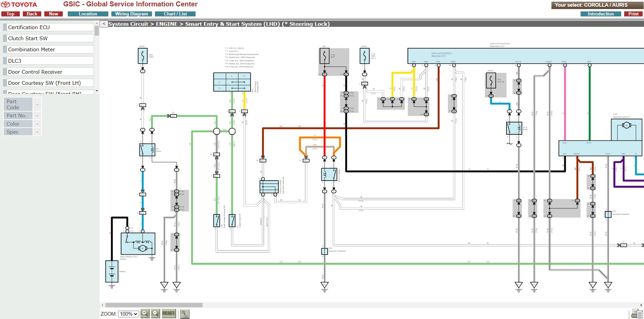
Task: Click the component list scroll up arrow
Action: [97, 23]
